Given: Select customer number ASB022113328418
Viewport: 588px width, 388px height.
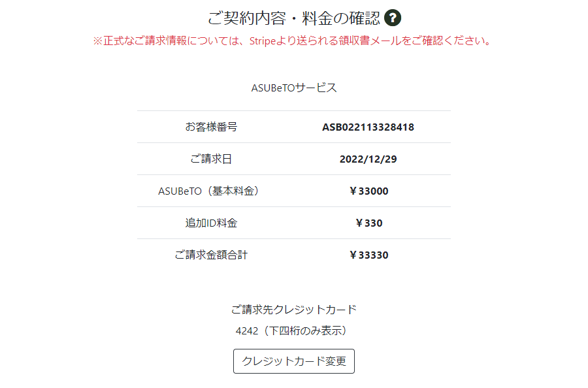Looking at the screenshot, I should pos(368,127).
